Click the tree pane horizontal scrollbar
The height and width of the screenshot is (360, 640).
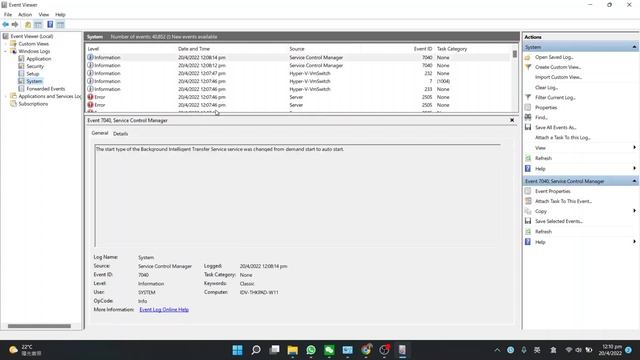point(39,326)
